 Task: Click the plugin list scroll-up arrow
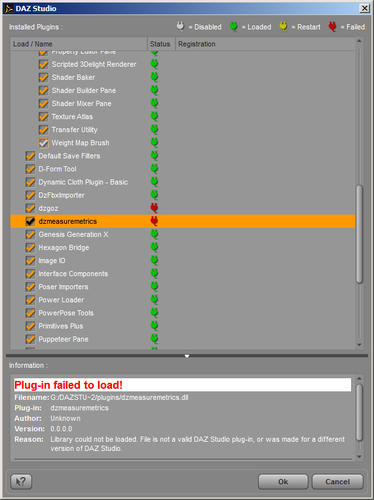tap(359, 41)
